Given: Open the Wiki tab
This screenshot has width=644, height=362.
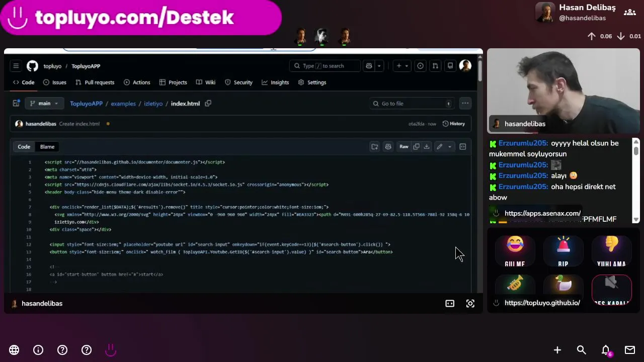Looking at the screenshot, I should click(x=206, y=82).
